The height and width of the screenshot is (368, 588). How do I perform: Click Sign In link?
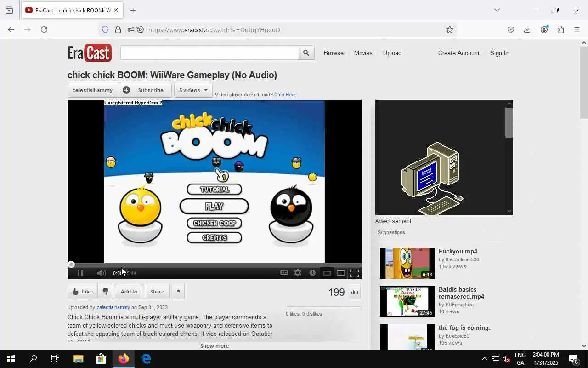point(499,53)
